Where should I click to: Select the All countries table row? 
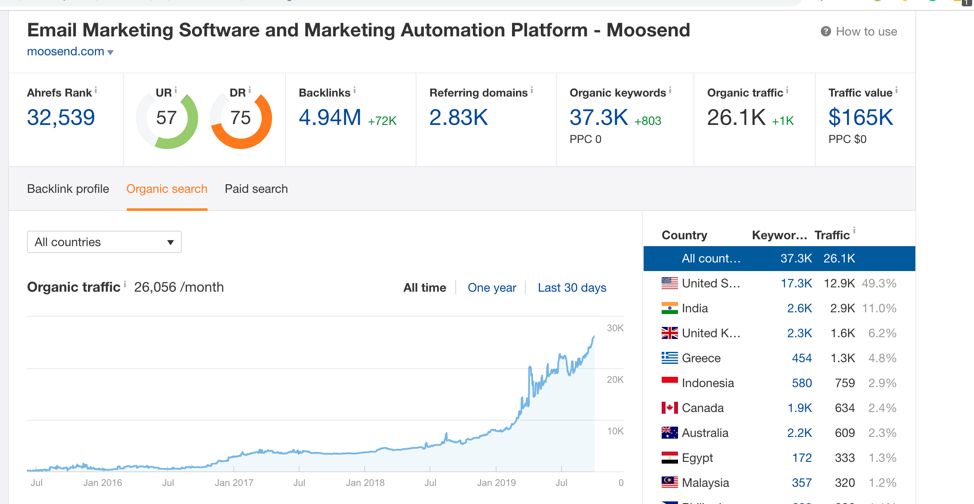coord(779,259)
